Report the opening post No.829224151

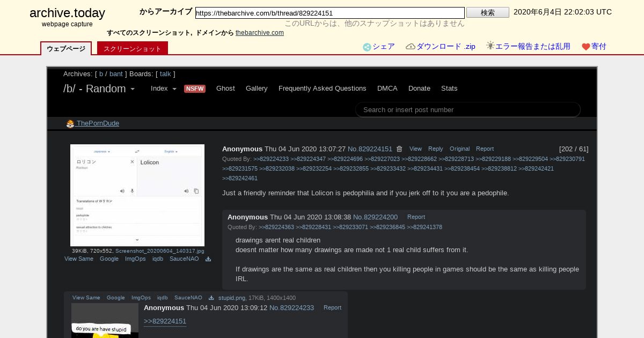coord(485,149)
